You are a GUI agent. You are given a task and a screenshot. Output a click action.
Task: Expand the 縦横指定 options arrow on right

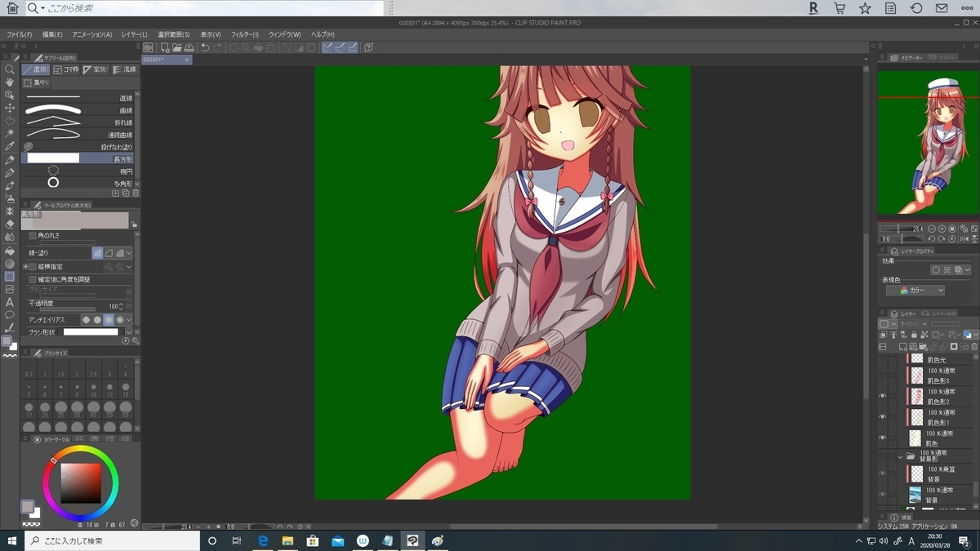[129, 266]
